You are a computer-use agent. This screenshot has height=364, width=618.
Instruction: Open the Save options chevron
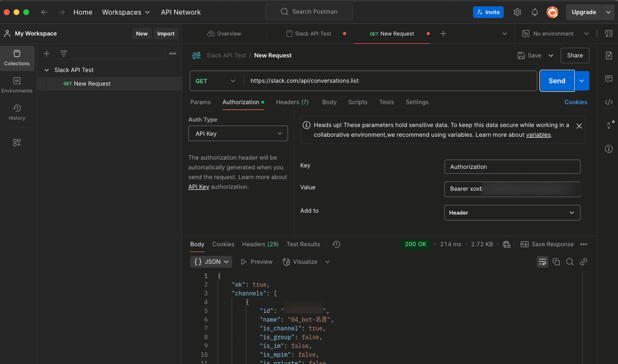tap(551, 56)
